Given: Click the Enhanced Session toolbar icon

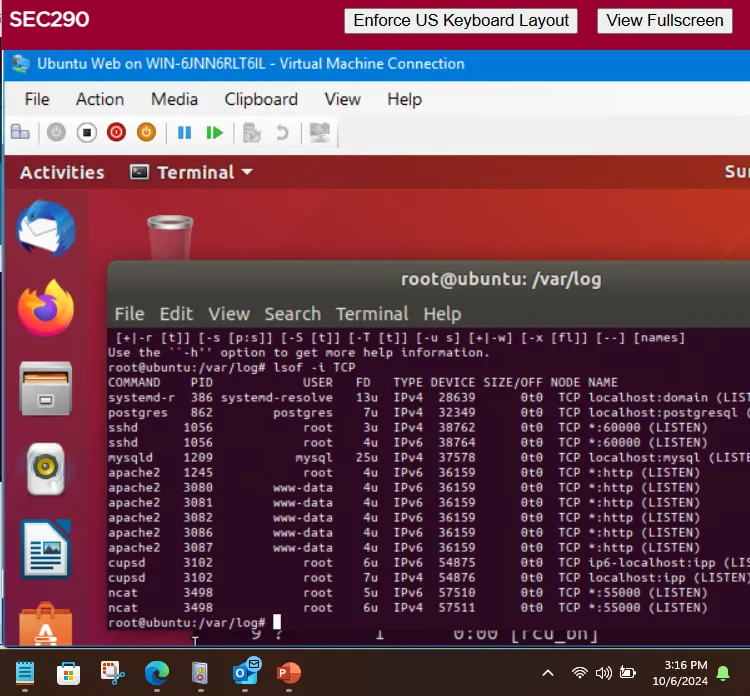Looking at the screenshot, I should point(320,132).
